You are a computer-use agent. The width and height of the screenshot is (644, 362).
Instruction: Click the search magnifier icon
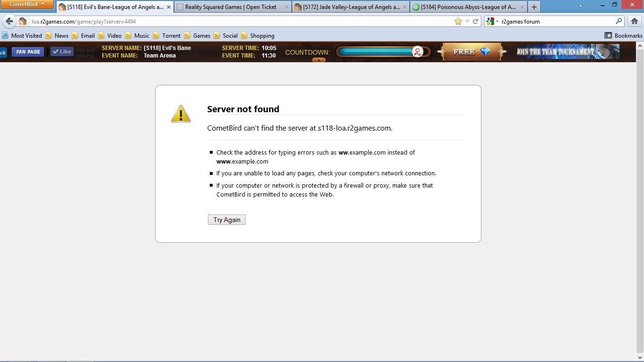pyautogui.click(x=619, y=21)
